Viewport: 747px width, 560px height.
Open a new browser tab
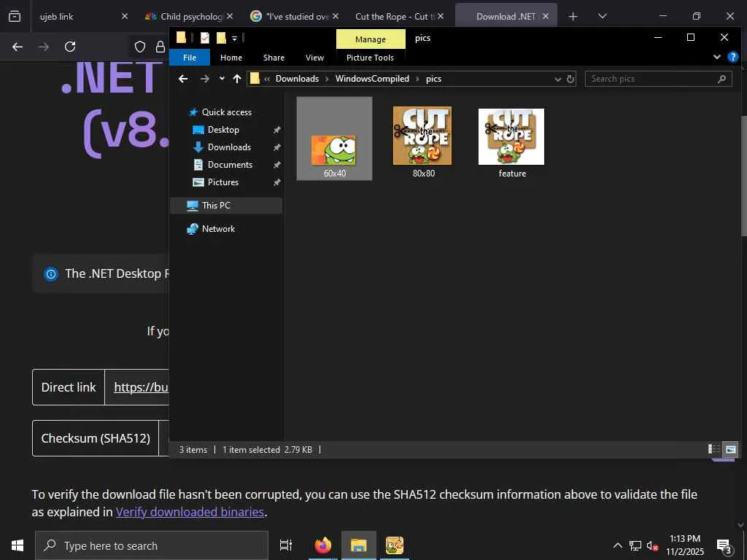tap(573, 17)
